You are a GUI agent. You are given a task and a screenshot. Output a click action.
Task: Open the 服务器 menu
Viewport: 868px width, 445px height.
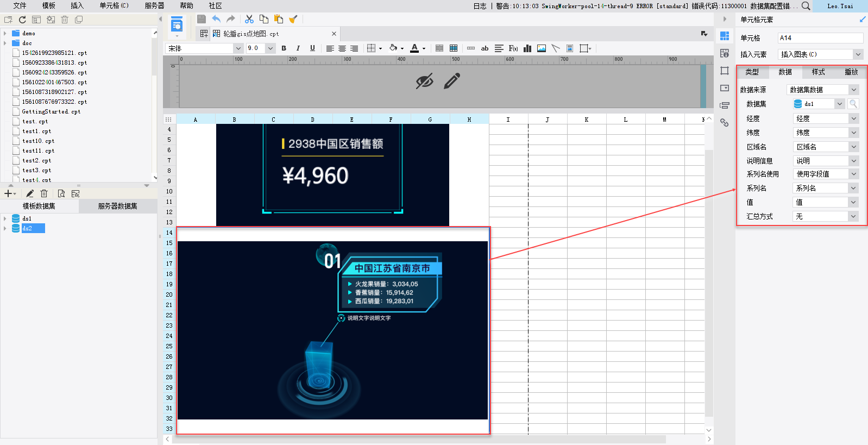coord(154,5)
